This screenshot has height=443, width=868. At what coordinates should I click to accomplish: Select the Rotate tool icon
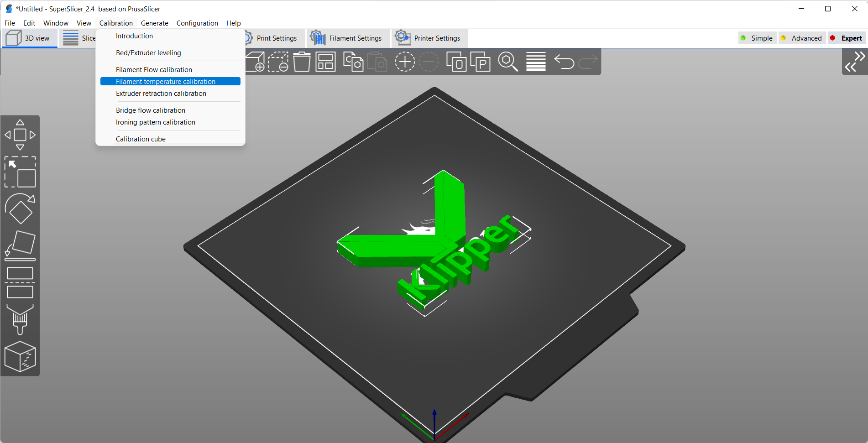(x=20, y=208)
